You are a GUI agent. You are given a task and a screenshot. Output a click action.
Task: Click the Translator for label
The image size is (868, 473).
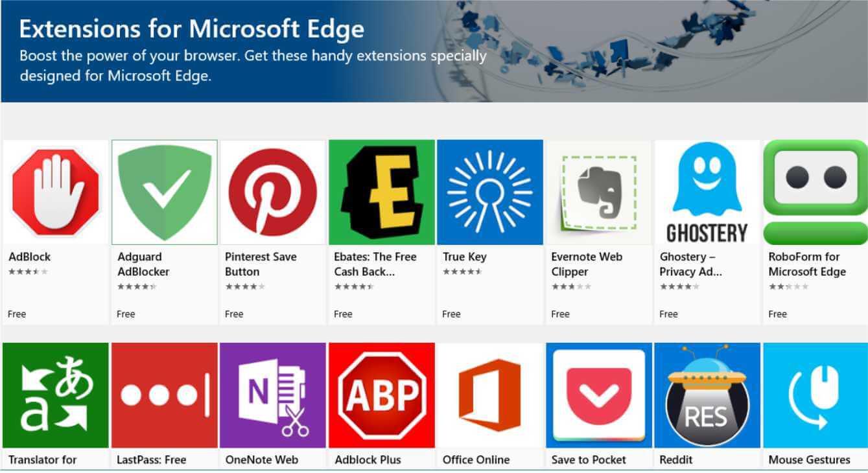[43, 460]
